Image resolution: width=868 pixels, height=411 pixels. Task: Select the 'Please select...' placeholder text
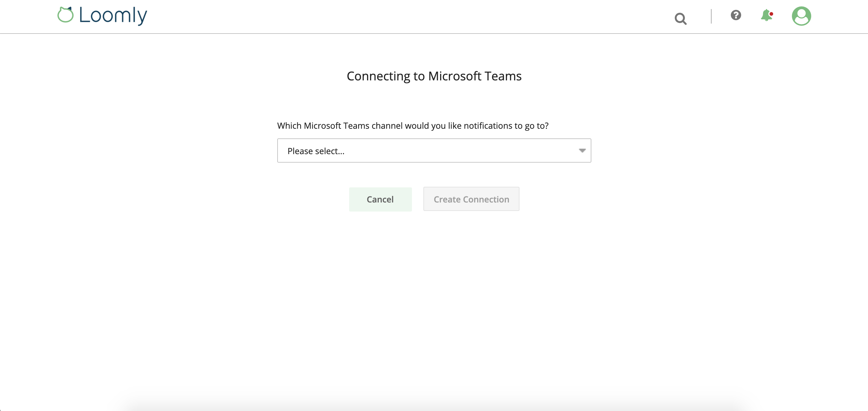click(x=316, y=151)
